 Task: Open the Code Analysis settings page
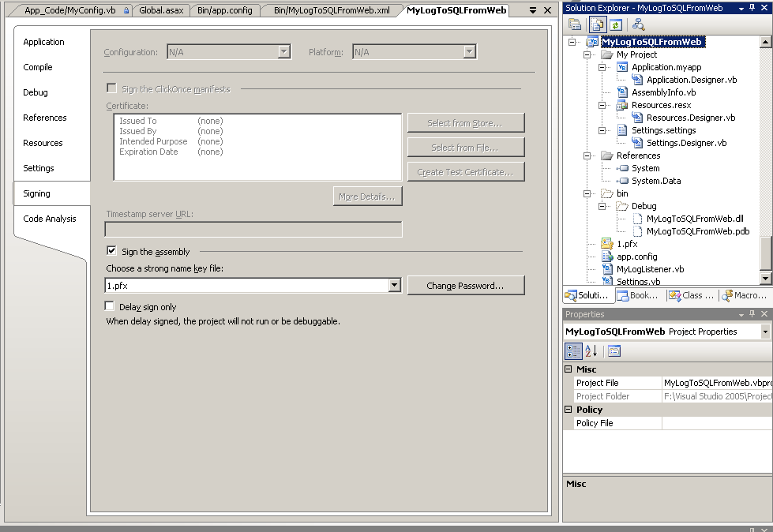tap(49, 218)
